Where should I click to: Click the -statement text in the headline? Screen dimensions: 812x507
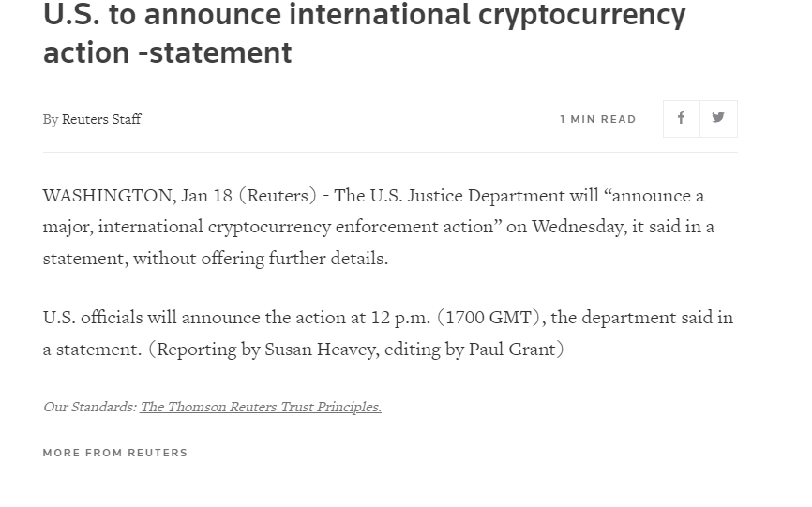click(216, 52)
